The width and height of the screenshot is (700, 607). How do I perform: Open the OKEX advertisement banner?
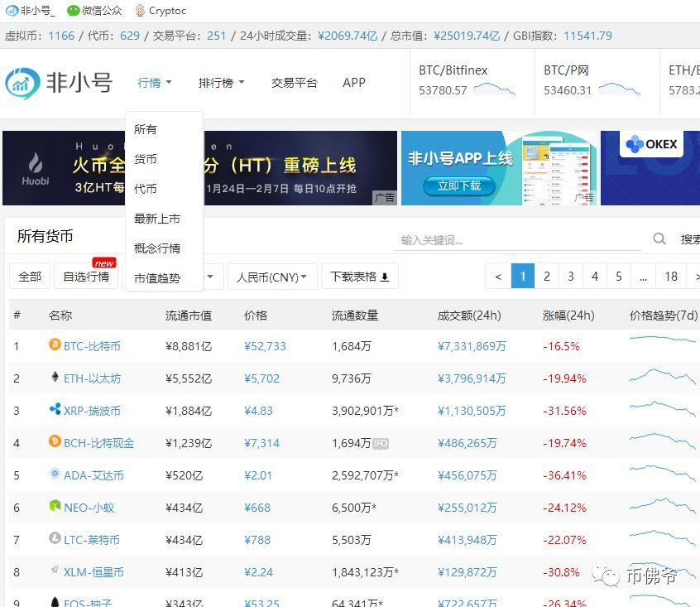650,168
